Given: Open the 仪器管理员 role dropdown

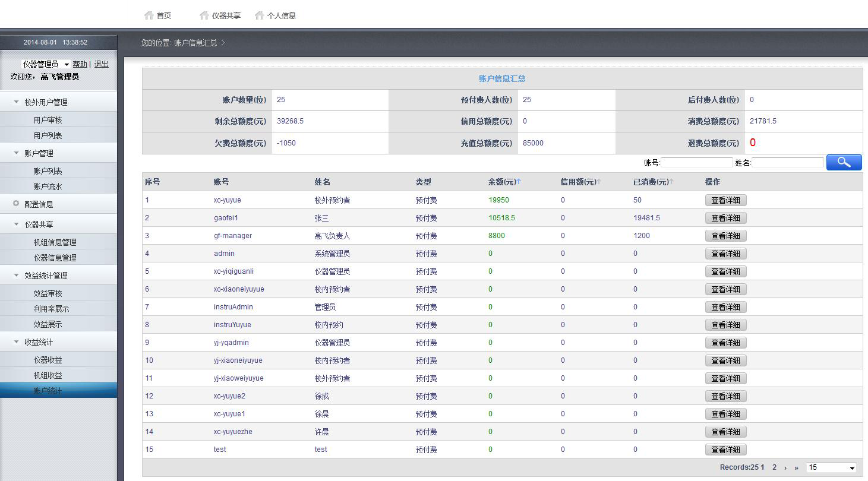Looking at the screenshot, I should point(46,64).
